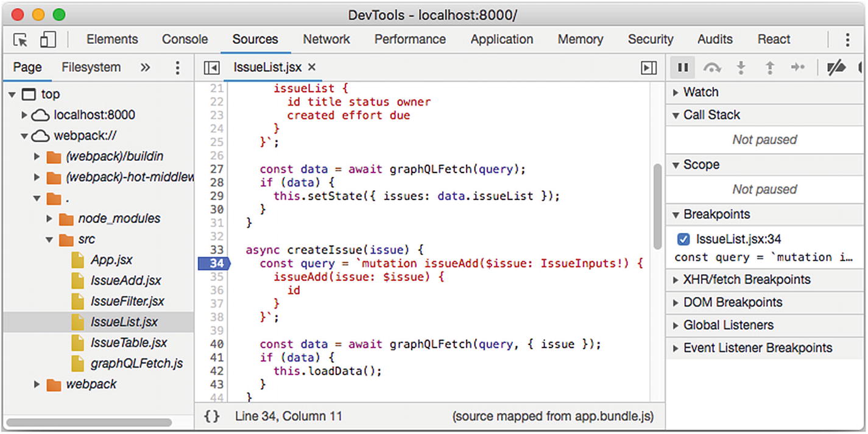Open the graphQLFetch.js file
The height and width of the screenshot is (434, 868).
point(136,364)
